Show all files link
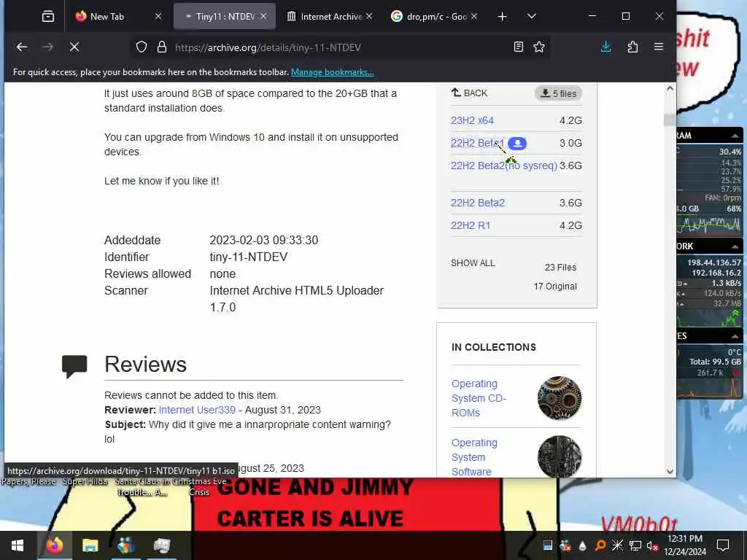The image size is (747, 560). point(473,262)
